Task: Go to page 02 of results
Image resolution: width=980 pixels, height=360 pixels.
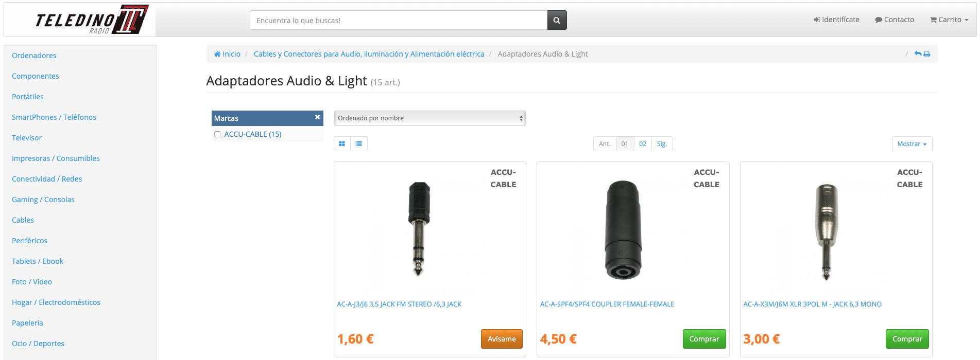Action: (x=643, y=144)
